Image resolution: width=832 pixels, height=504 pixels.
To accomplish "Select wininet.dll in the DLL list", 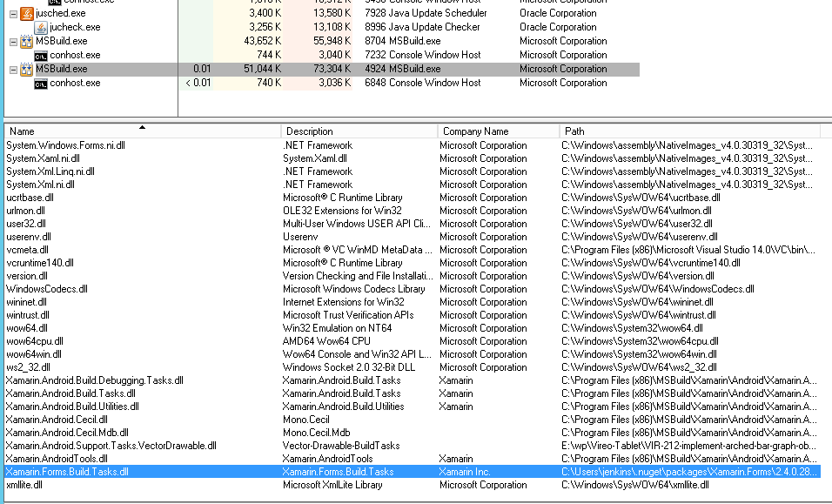I will [x=26, y=302].
